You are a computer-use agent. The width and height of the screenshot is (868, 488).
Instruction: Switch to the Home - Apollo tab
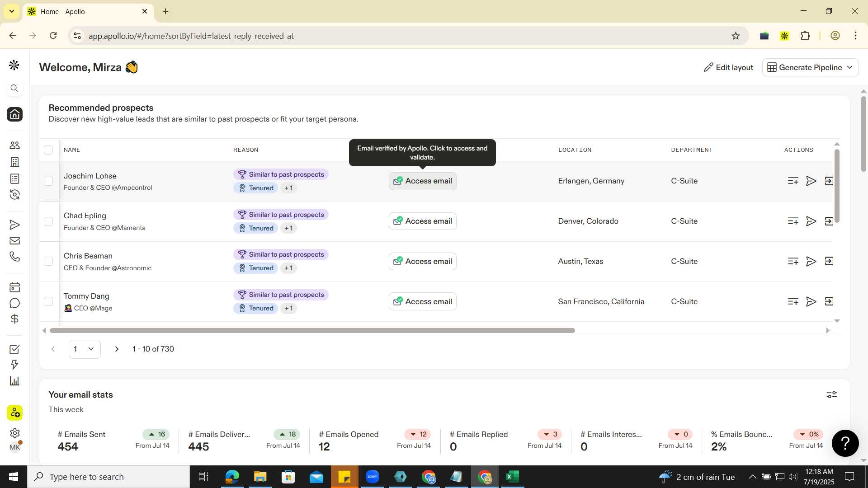[x=88, y=12]
